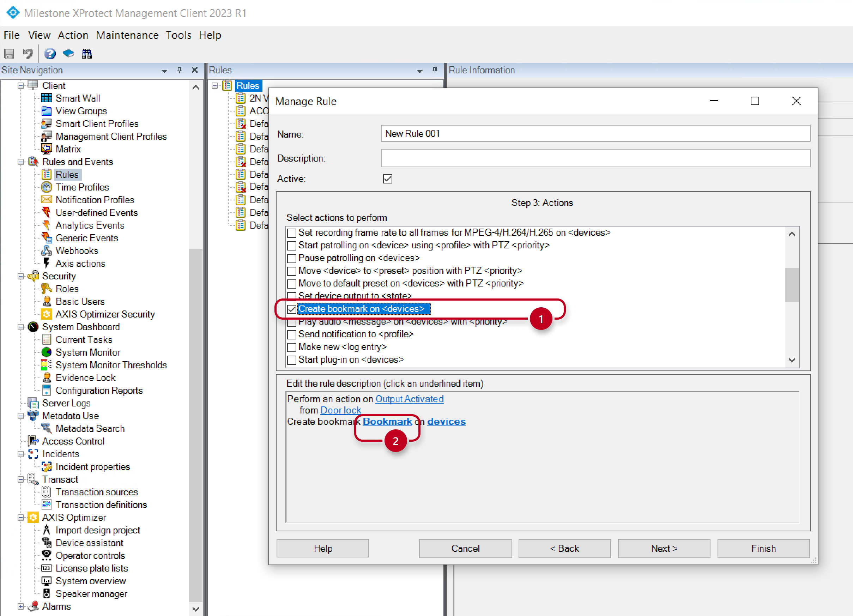This screenshot has height=616, width=853.
Task: Collapse the Metadata Use node
Action: 21,416
